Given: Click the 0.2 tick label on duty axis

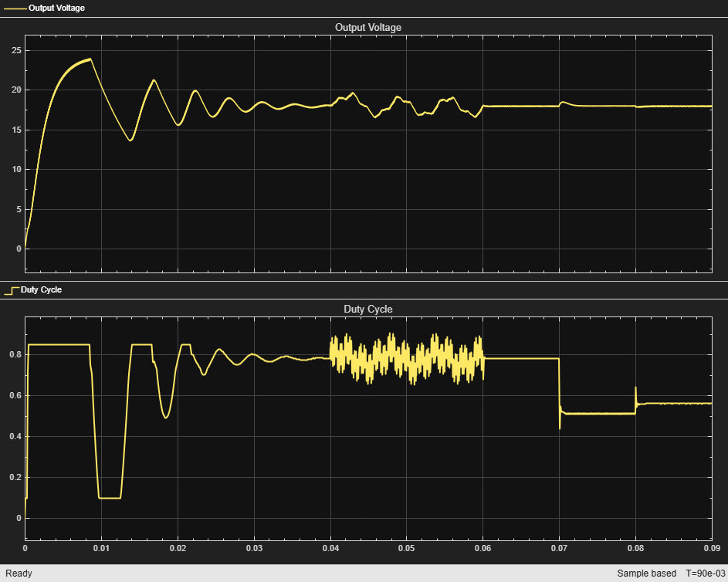Looking at the screenshot, I should click(15, 477).
